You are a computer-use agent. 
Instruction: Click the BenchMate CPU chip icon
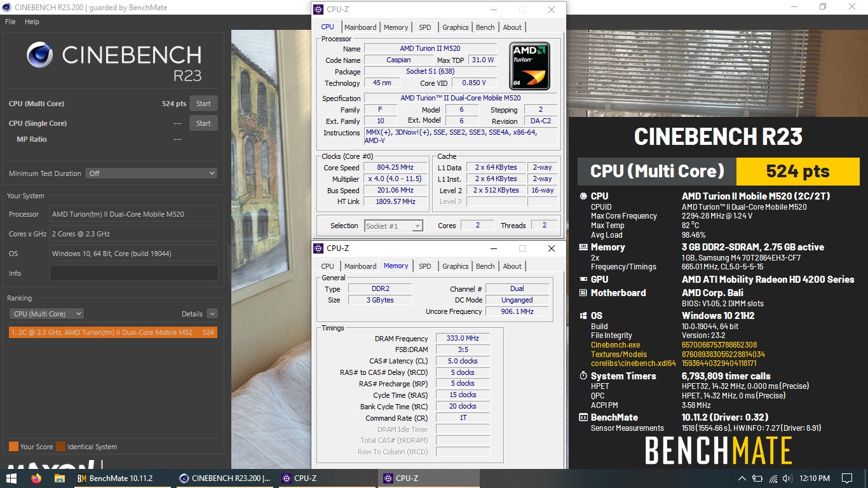point(583,196)
